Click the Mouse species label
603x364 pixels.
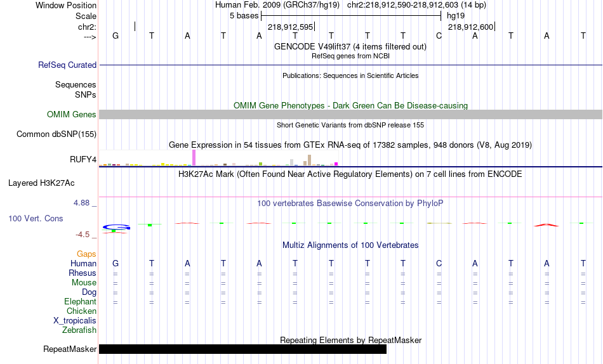pyautogui.click(x=84, y=283)
